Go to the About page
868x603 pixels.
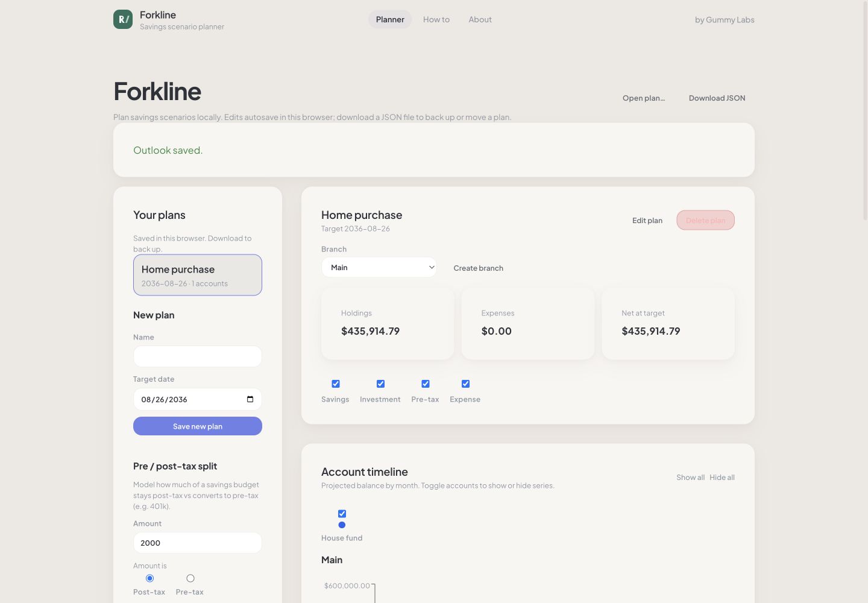(x=480, y=19)
